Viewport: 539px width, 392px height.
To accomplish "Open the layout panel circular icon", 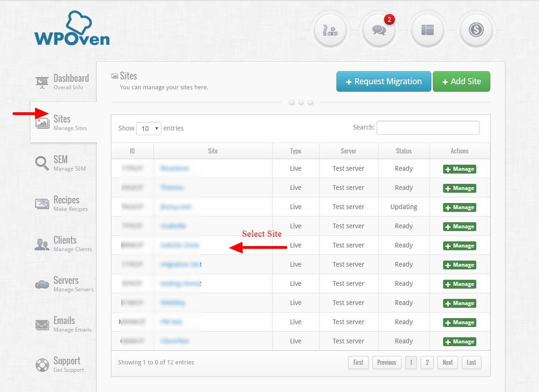I will tap(428, 30).
